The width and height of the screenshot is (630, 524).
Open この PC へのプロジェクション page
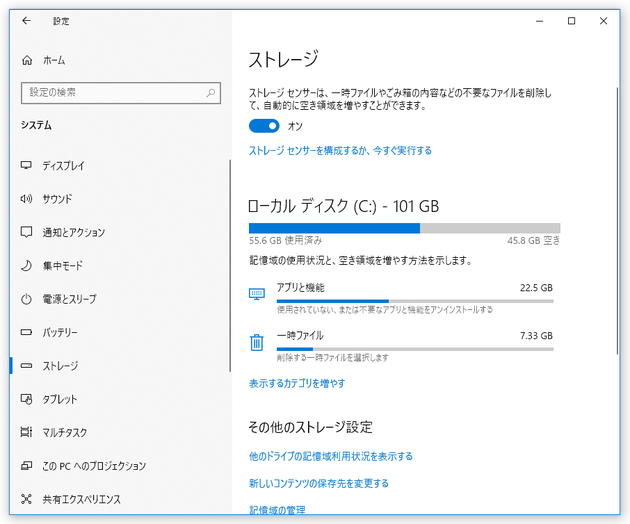coord(120,466)
